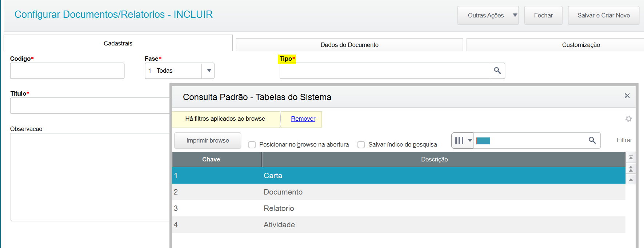Click the column selector bars icon
Viewport: 644px width, 248px height.
[459, 140]
